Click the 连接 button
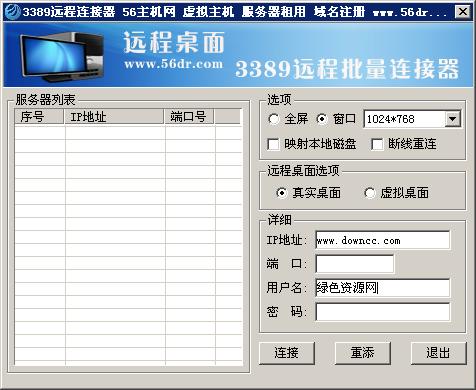476x390 pixels. click(x=287, y=353)
